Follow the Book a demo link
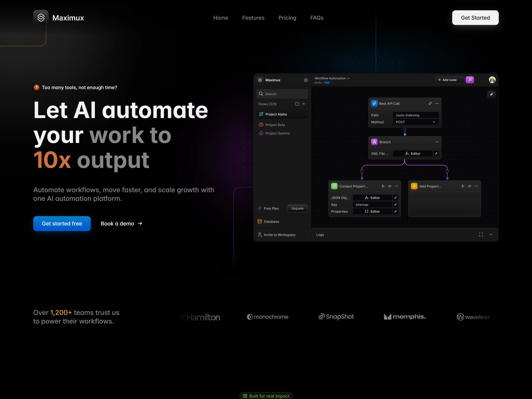Image resolution: width=532 pixels, height=399 pixels. 122,224
